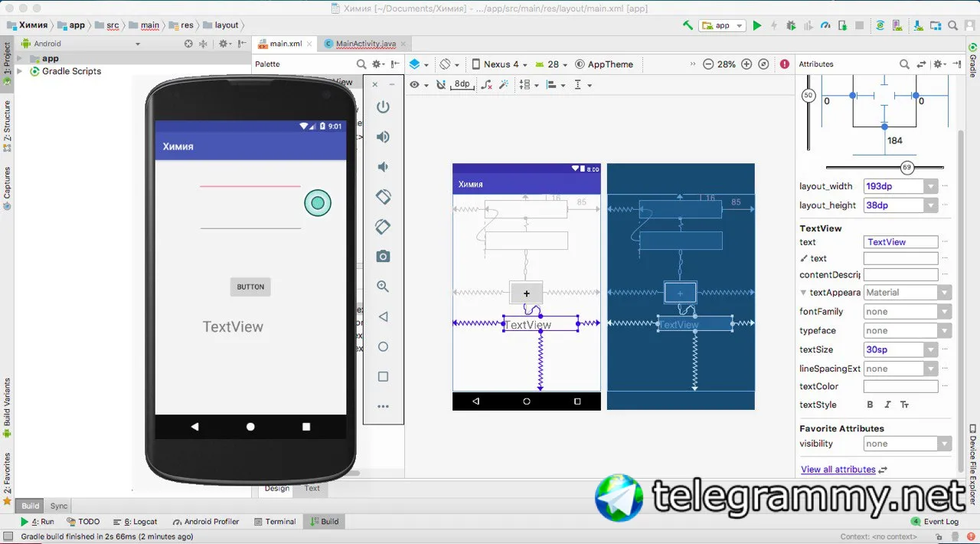Toggle bold textStyle button

[x=870, y=405]
